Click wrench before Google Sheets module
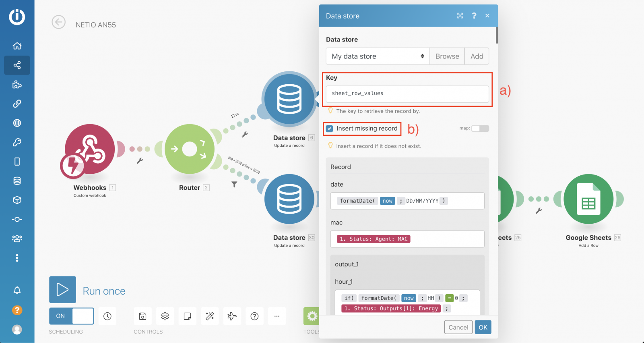 [x=539, y=210]
